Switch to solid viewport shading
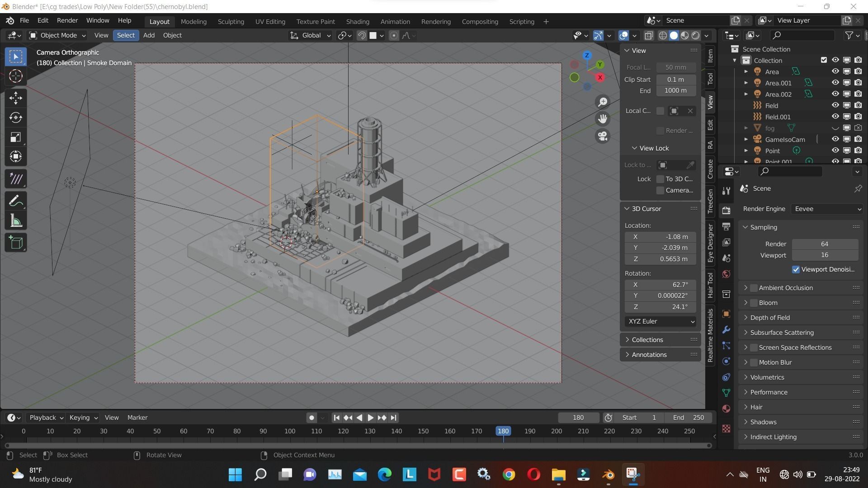The width and height of the screenshot is (868, 488). point(674,35)
